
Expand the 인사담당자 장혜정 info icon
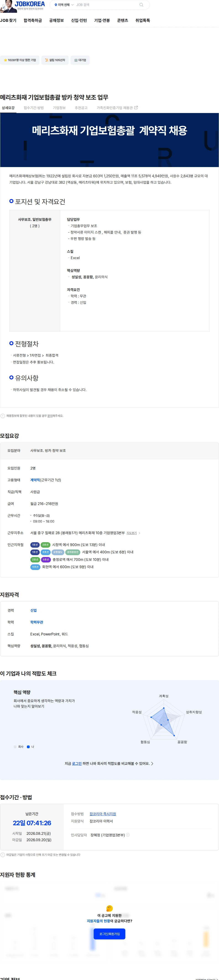[128, 835]
